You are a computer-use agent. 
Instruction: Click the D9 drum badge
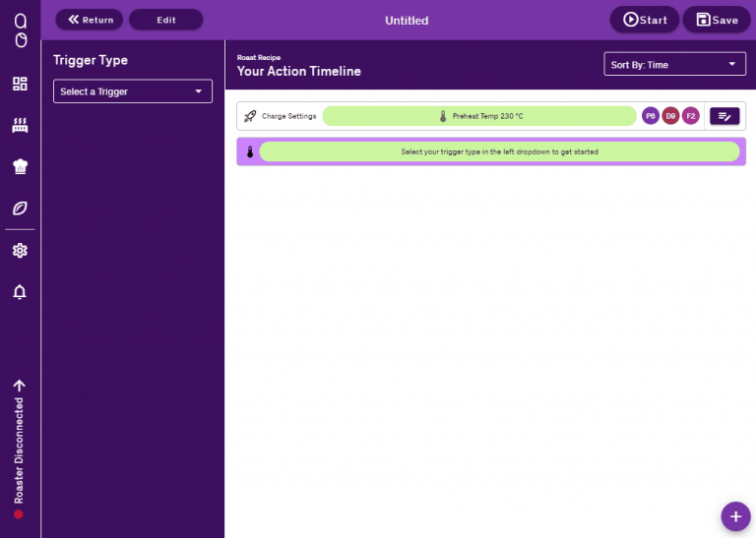(670, 116)
